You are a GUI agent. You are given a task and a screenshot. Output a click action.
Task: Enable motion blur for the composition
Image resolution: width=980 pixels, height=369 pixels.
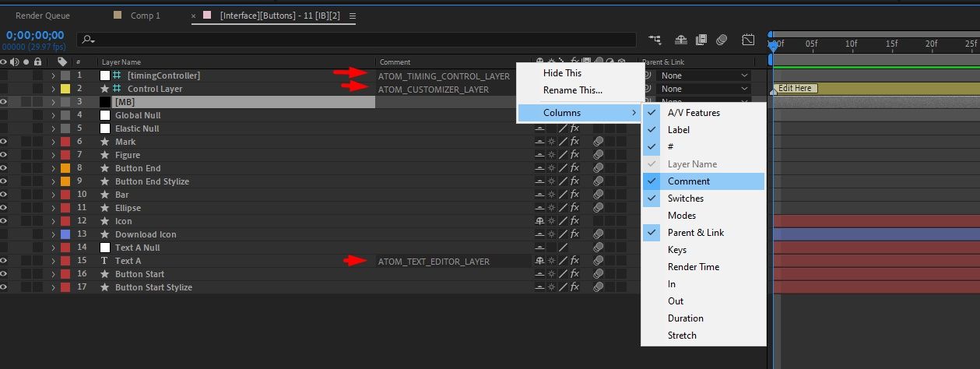722,39
